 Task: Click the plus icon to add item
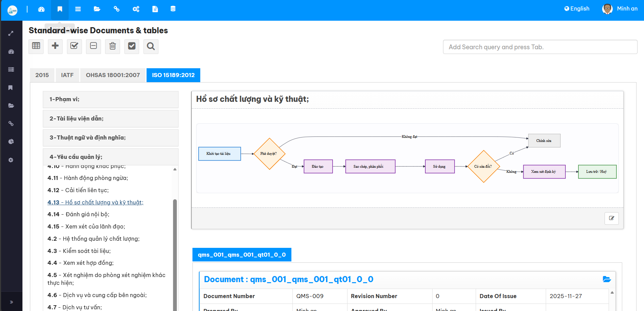(x=55, y=46)
